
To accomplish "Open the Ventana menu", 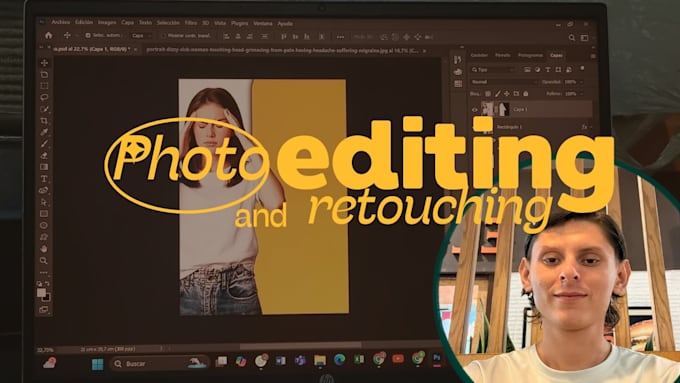I will pyautogui.click(x=263, y=23).
